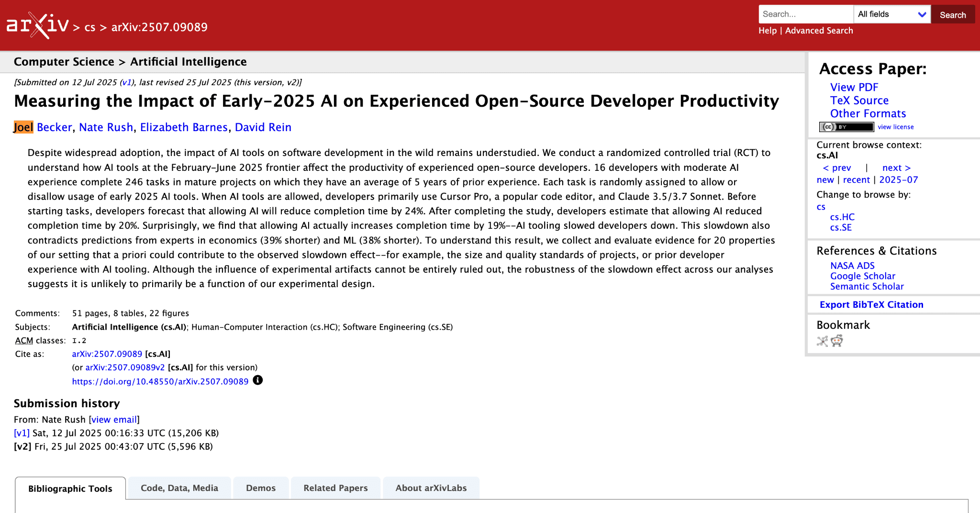Open the All fields dropdown

coord(891,14)
